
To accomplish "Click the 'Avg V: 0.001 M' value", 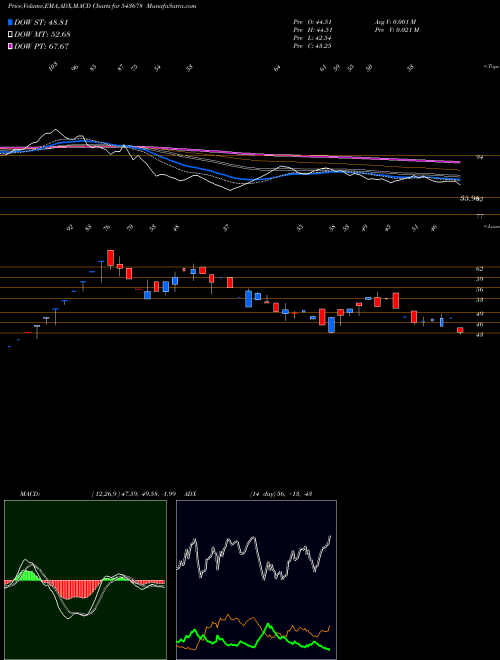I will 395,22.
